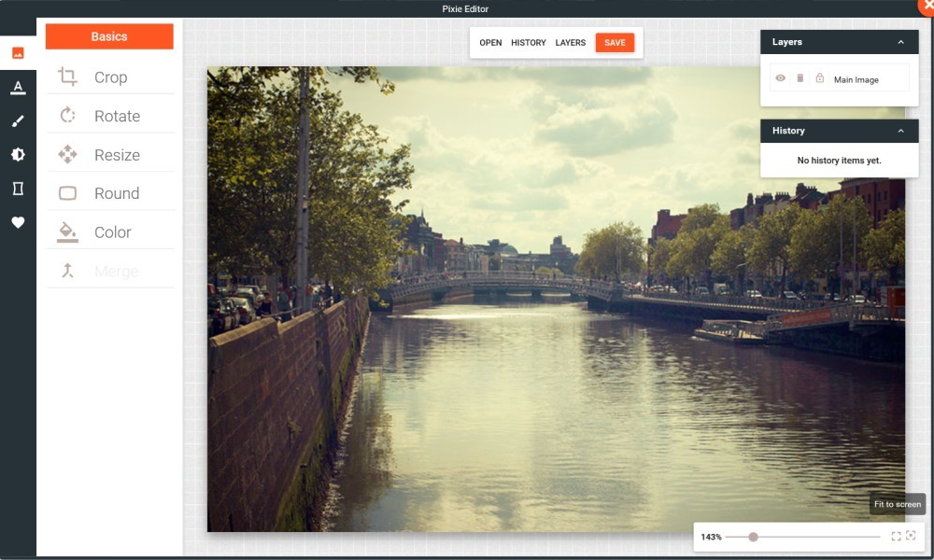Hide the Main Image layer using the eye
Screen dimensions: 934x560
click(781, 79)
